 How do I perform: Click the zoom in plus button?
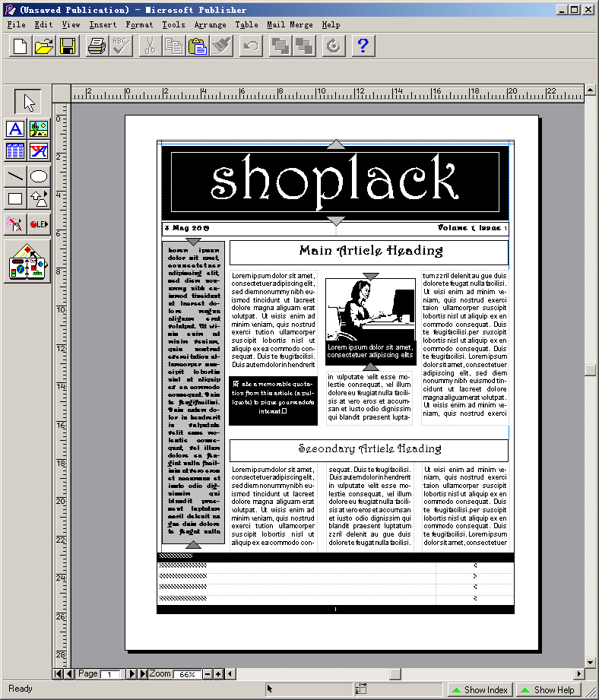coord(218,674)
